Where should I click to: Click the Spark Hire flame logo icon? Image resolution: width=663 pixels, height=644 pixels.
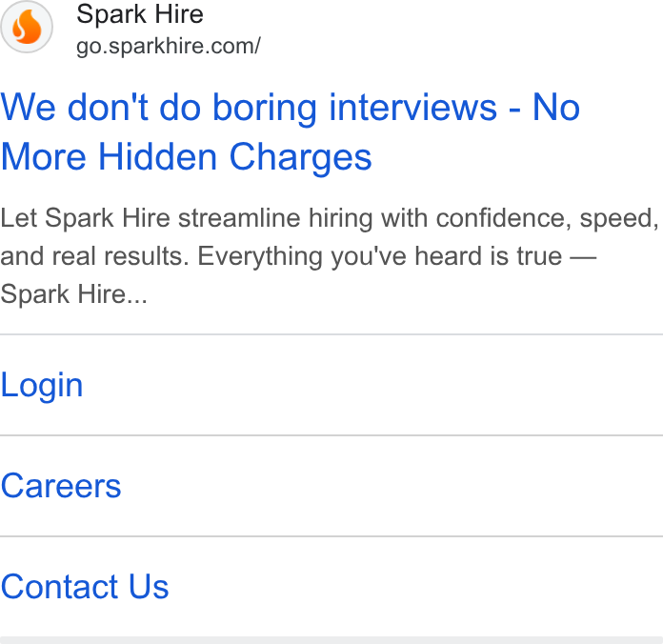coord(27,27)
